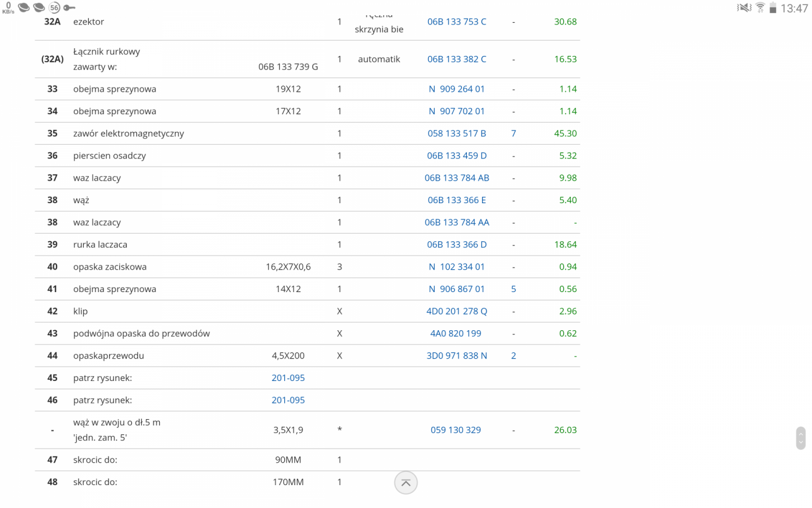Open part number 06B 133 382 C
Image resolution: width=812 pixels, height=508 pixels.
point(457,59)
